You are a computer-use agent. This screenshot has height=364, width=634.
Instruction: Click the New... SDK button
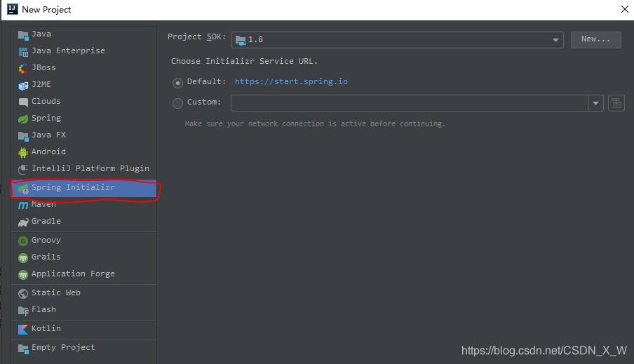[595, 40]
